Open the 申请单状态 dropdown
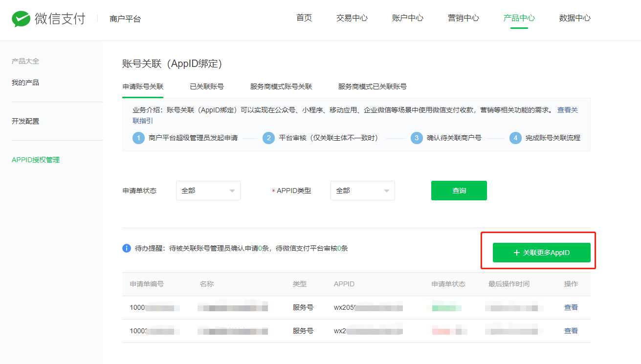Image resolution: width=641 pixels, height=364 pixels. click(x=208, y=191)
